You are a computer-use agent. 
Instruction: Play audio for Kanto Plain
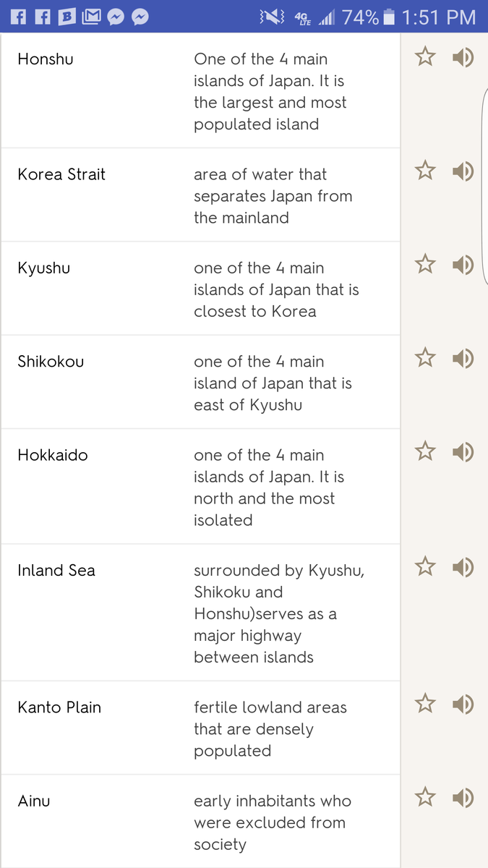(463, 704)
